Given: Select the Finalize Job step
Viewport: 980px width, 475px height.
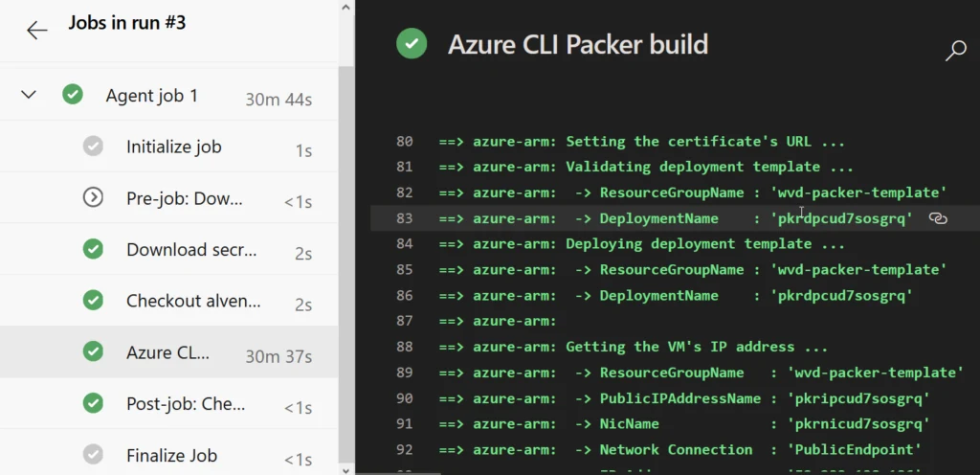Looking at the screenshot, I should coord(168,454).
